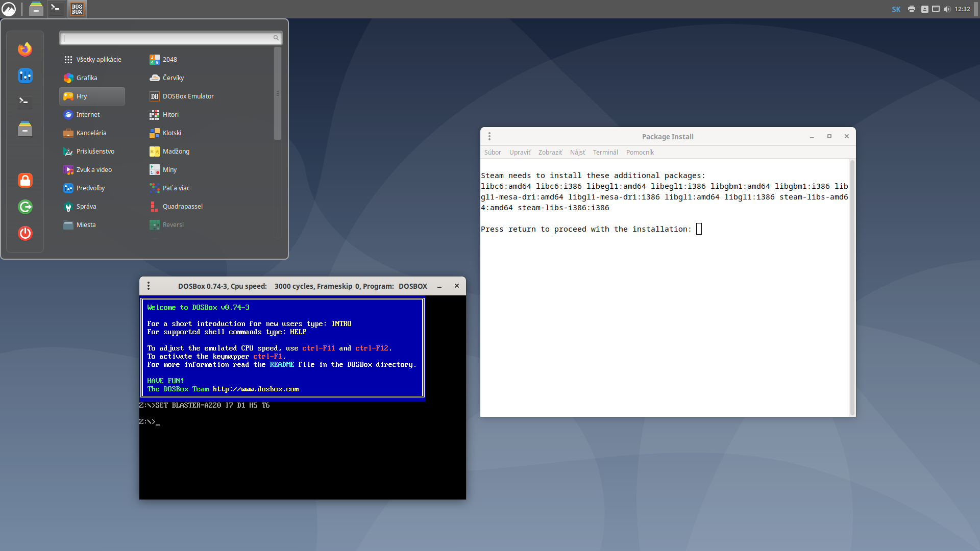Select the Grafika category
980x551 pixels.
click(x=92, y=78)
